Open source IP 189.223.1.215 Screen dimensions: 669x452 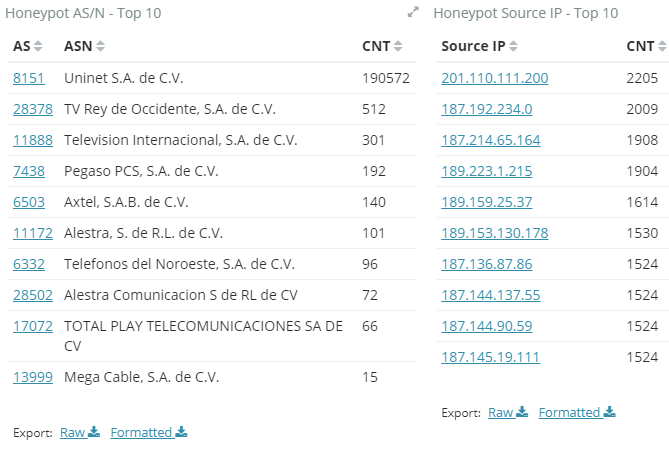(486, 171)
